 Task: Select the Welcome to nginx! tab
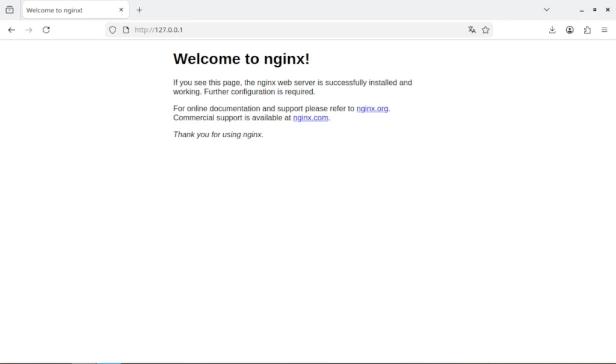[x=75, y=10]
